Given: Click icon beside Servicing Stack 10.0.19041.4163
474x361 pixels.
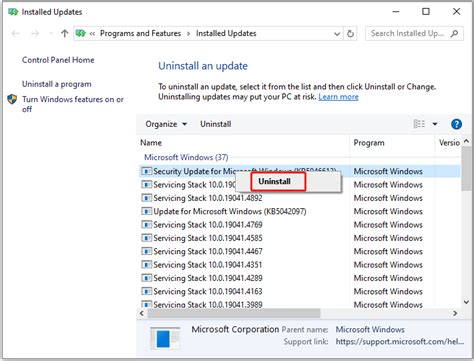Looking at the screenshot, I should click(x=146, y=291).
